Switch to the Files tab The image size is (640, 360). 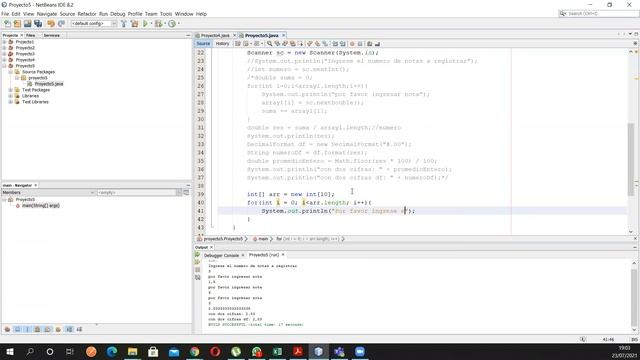coord(31,36)
